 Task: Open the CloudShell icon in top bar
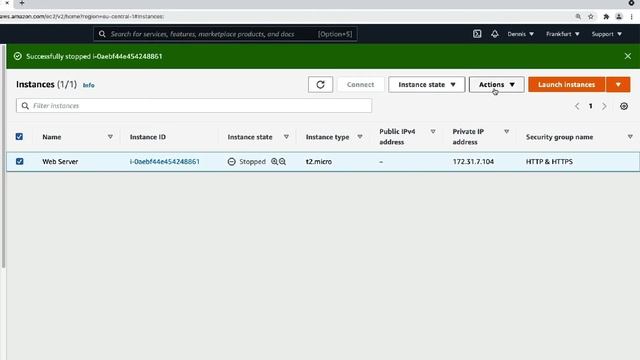tap(477, 34)
